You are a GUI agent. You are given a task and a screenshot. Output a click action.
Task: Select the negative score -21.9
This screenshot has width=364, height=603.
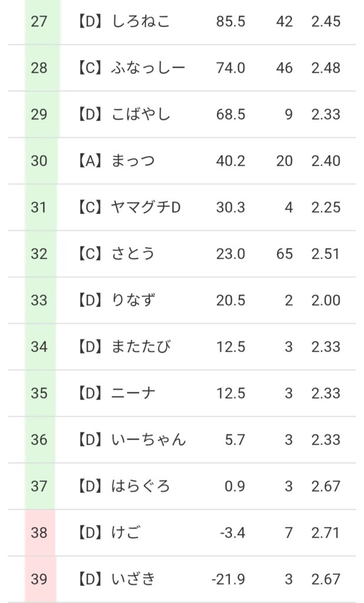coord(228,579)
